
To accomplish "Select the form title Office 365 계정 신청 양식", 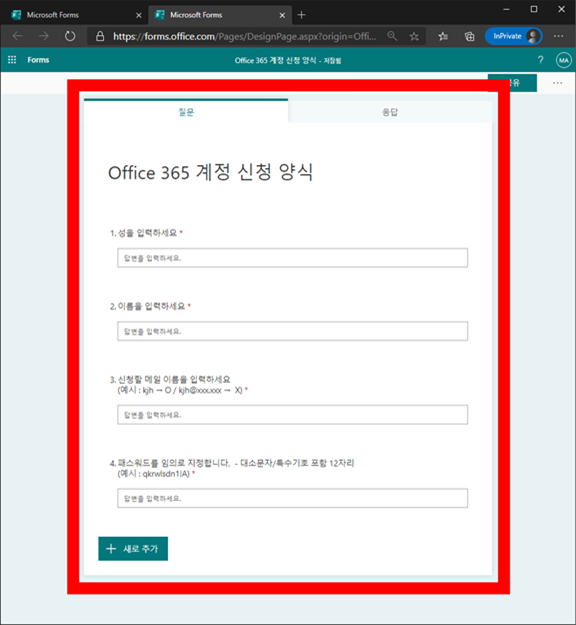I will [210, 173].
